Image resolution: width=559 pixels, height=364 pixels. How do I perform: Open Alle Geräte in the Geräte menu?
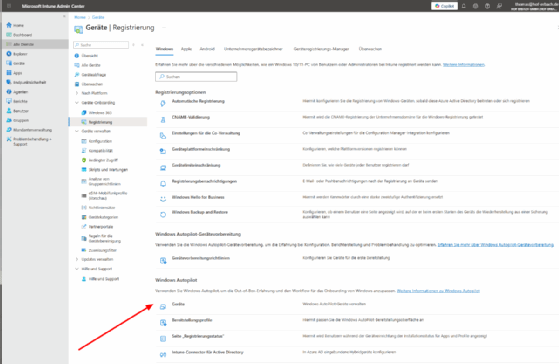coord(91,65)
